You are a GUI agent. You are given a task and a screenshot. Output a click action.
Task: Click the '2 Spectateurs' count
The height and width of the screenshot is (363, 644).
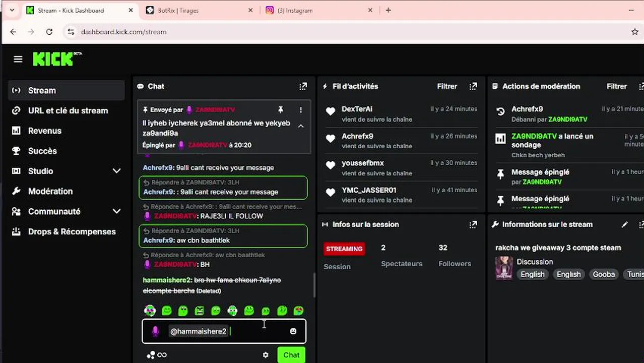pos(402,255)
